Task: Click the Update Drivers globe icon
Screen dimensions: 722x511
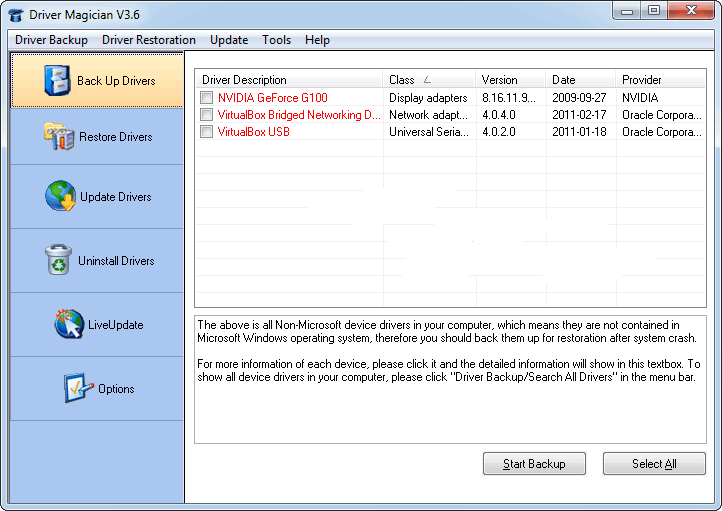Action: (x=61, y=196)
